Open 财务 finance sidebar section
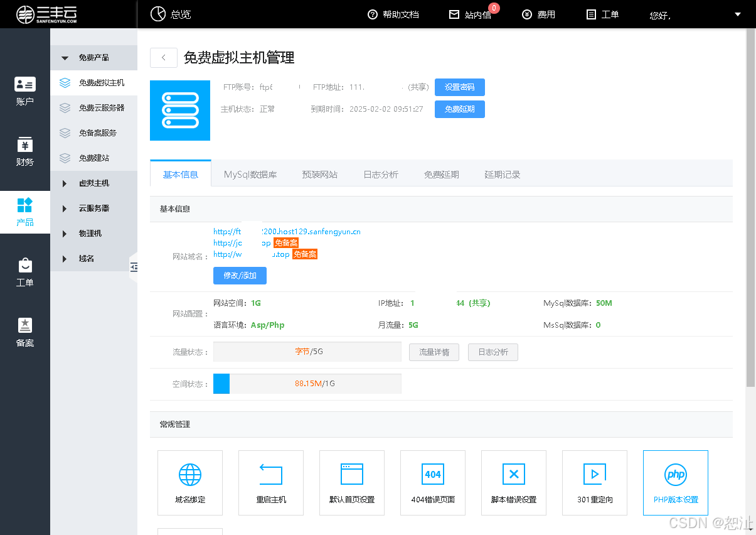Screen dimensions: 756x535 [x=25, y=151]
